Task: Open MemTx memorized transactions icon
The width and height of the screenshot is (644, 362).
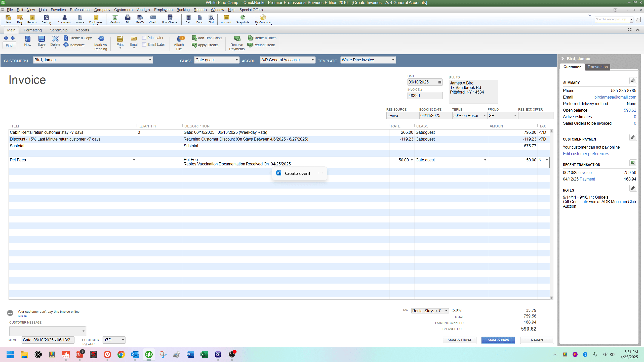Action: [x=140, y=19]
